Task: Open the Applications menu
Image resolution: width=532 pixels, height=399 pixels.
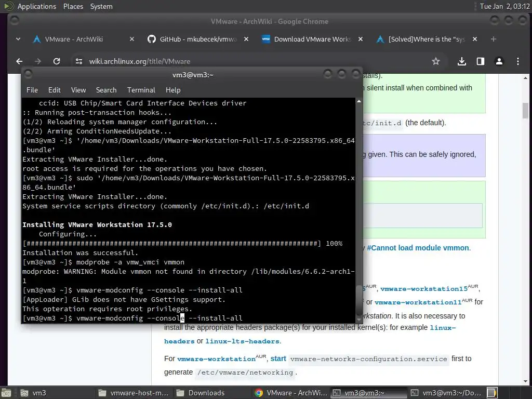Action: click(x=37, y=6)
